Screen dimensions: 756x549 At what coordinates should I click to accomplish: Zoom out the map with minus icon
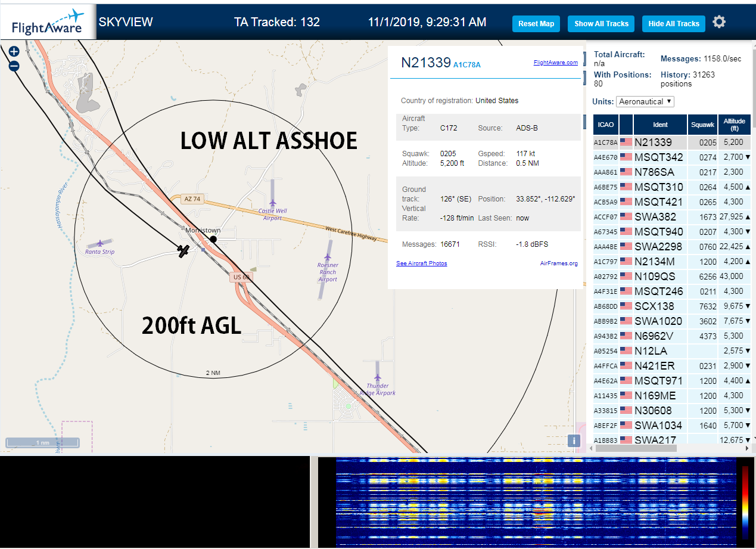point(14,66)
